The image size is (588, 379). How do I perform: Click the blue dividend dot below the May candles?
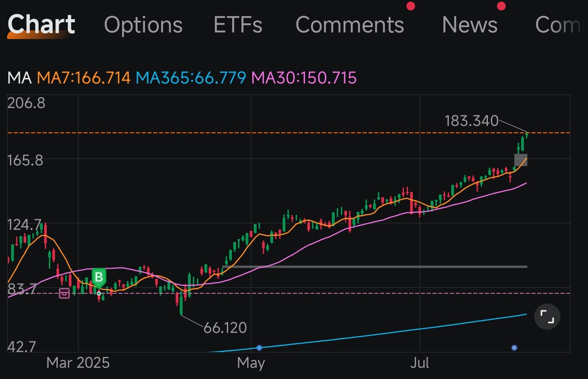pos(259,347)
